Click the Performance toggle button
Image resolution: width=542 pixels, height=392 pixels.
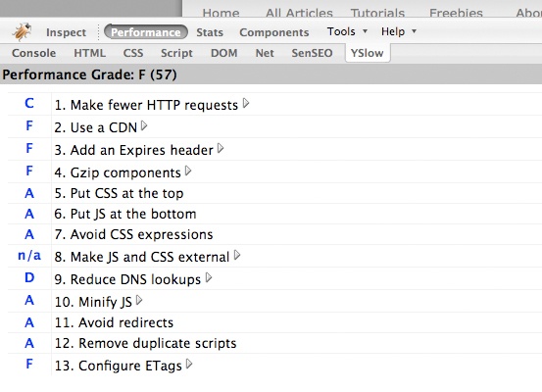point(145,32)
